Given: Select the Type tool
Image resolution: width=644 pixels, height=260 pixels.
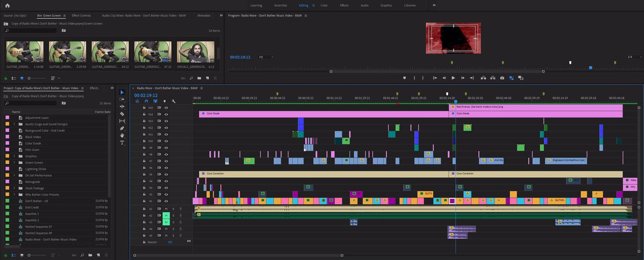Looking at the screenshot, I should (x=122, y=143).
